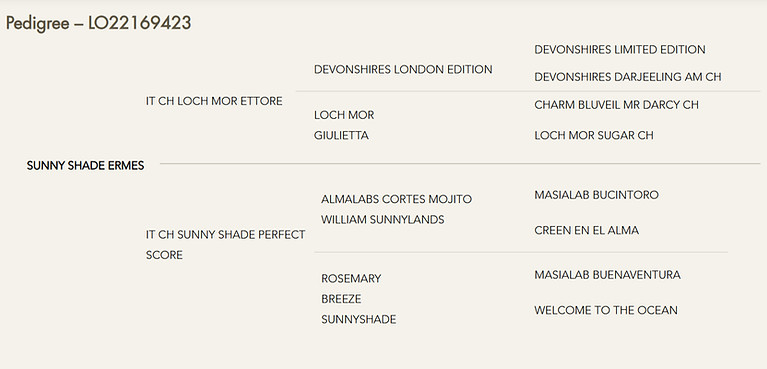The image size is (767, 369).
Task: Click the word GIULIETTA under LOCH MOR
Action: point(341,136)
